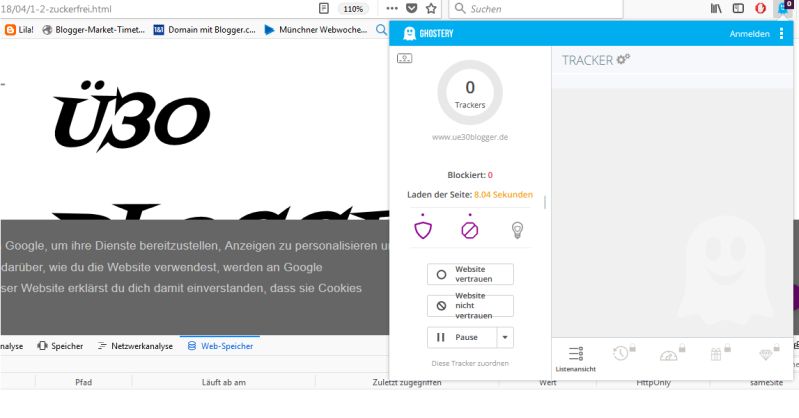Click Website vertrauen button
This screenshot has width=799, height=418.
(470, 274)
